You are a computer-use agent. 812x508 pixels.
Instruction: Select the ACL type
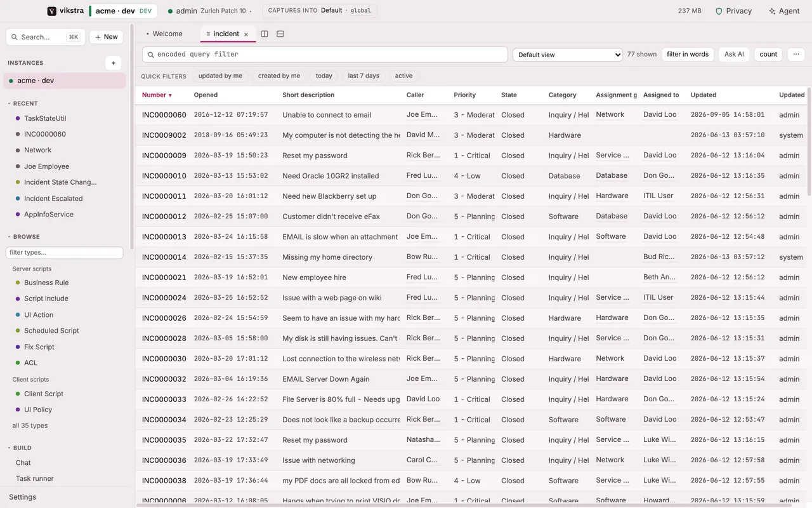pos(30,363)
